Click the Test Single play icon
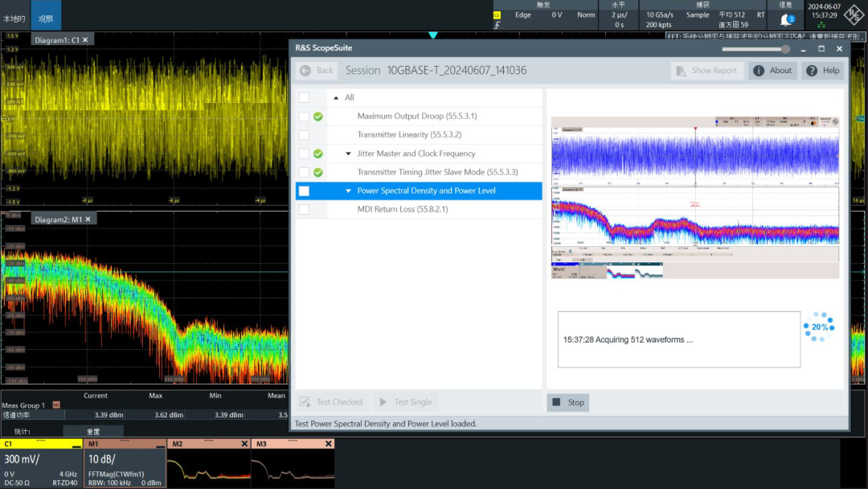The height and width of the screenshot is (489, 868). [x=383, y=402]
